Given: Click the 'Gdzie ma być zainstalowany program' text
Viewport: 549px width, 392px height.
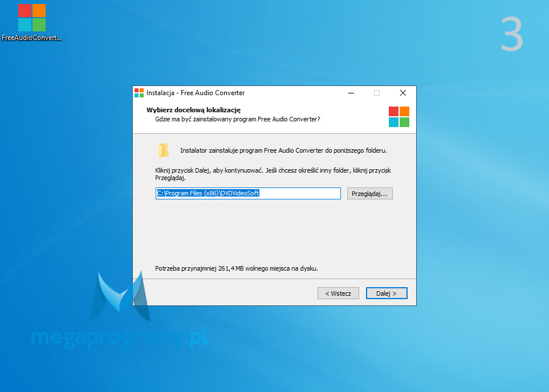Looking at the screenshot, I should (x=237, y=119).
